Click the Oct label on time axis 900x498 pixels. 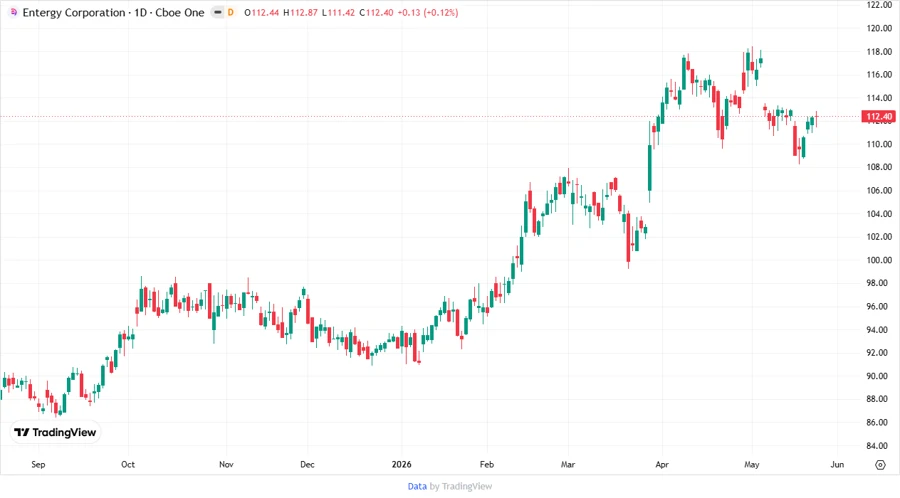128,465
